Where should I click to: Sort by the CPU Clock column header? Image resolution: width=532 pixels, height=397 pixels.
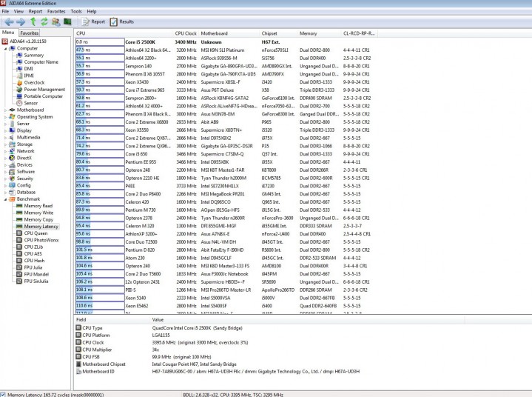(x=186, y=33)
